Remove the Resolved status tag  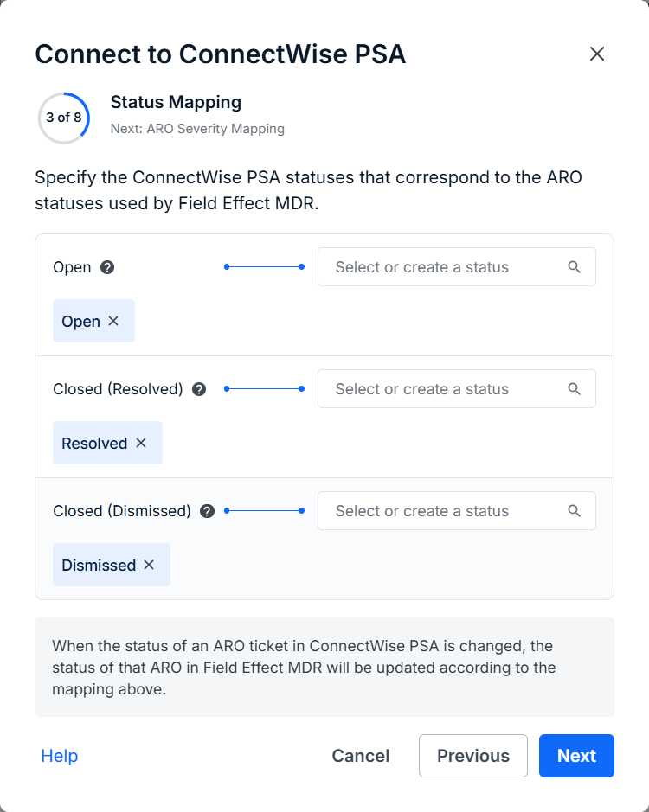click(141, 444)
